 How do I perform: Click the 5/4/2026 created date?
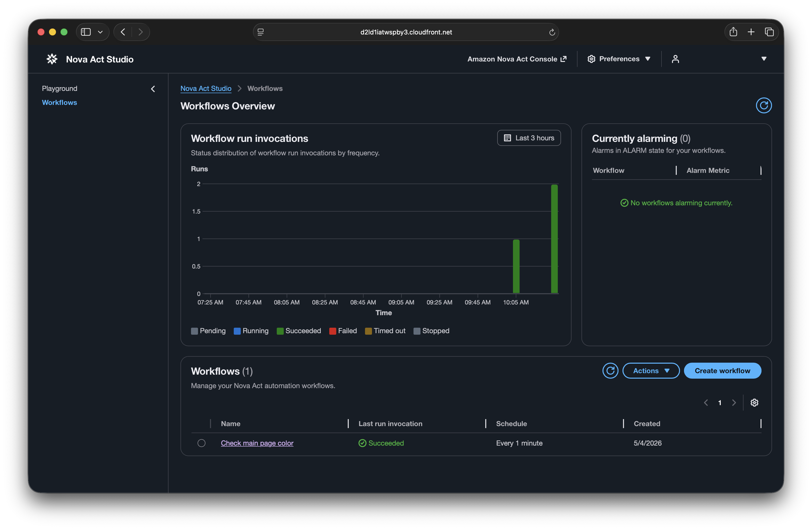coord(647,443)
